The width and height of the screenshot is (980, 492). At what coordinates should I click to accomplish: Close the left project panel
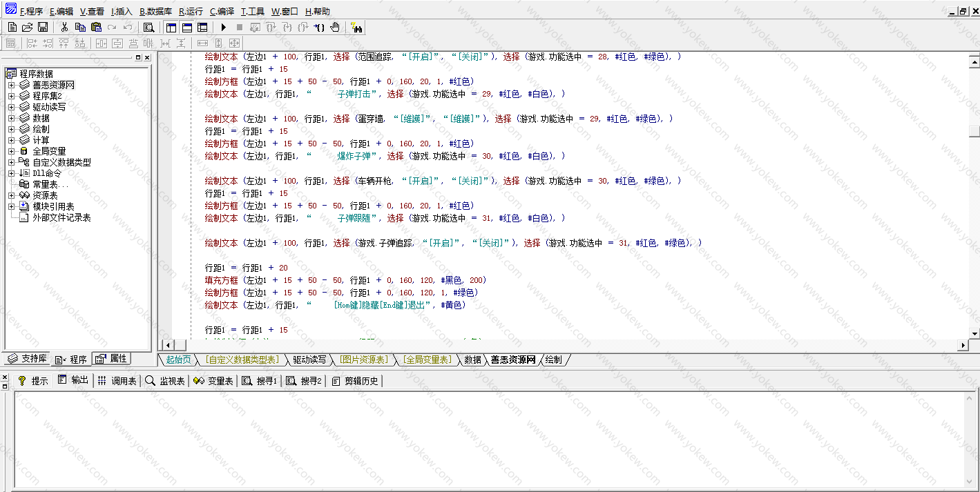[x=146, y=57]
